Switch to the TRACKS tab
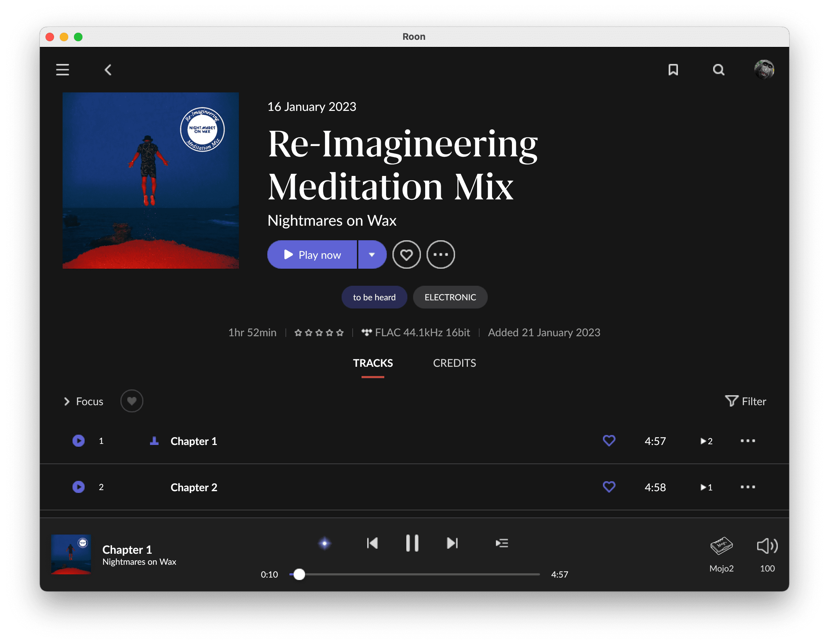 click(373, 363)
